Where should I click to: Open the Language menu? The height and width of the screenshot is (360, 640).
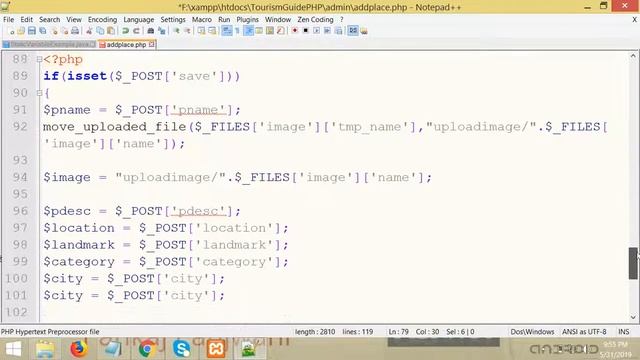click(139, 20)
